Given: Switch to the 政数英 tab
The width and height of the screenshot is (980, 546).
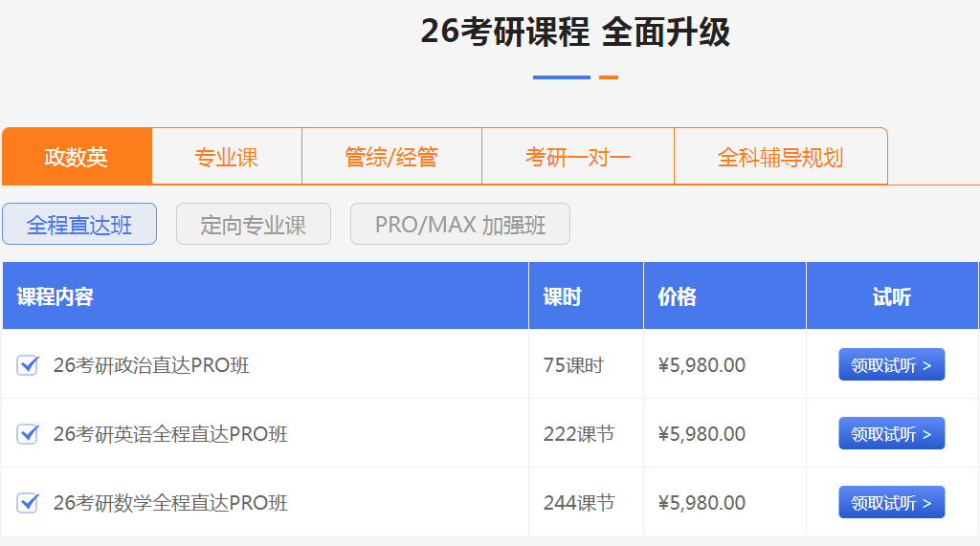Looking at the screenshot, I should 77,157.
